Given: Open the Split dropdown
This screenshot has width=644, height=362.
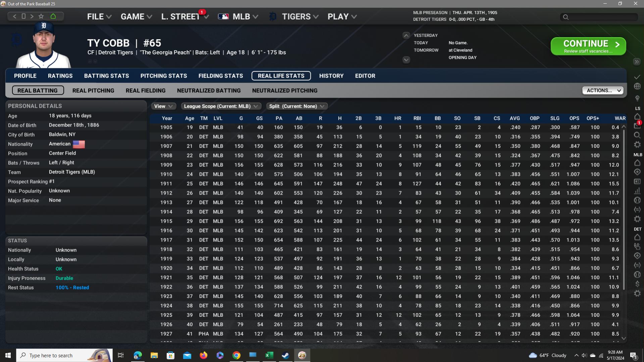Looking at the screenshot, I should coord(297,106).
